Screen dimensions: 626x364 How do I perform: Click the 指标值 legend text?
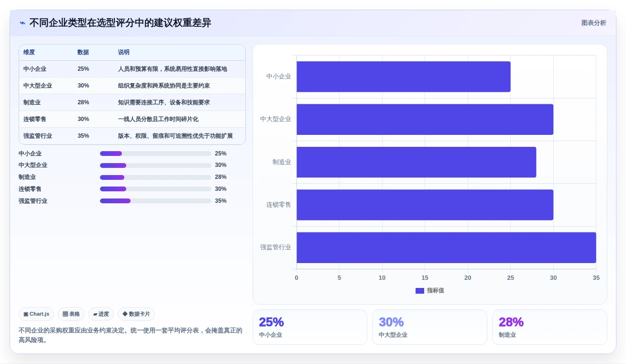click(436, 290)
